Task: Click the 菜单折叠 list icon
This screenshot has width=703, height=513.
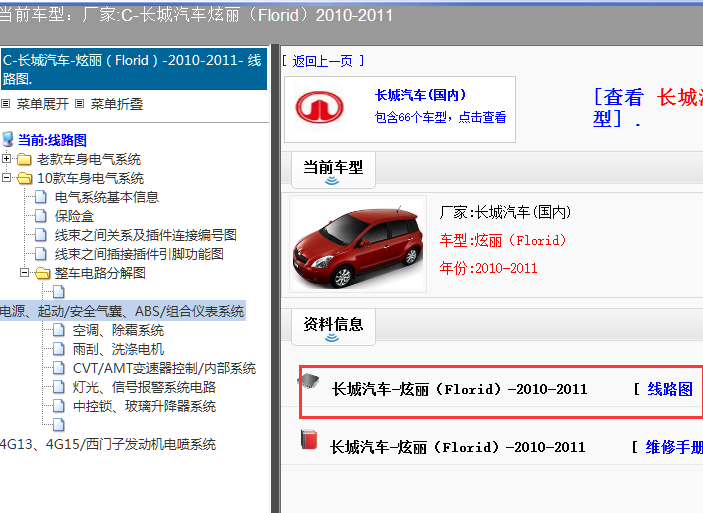Action: [x=79, y=104]
